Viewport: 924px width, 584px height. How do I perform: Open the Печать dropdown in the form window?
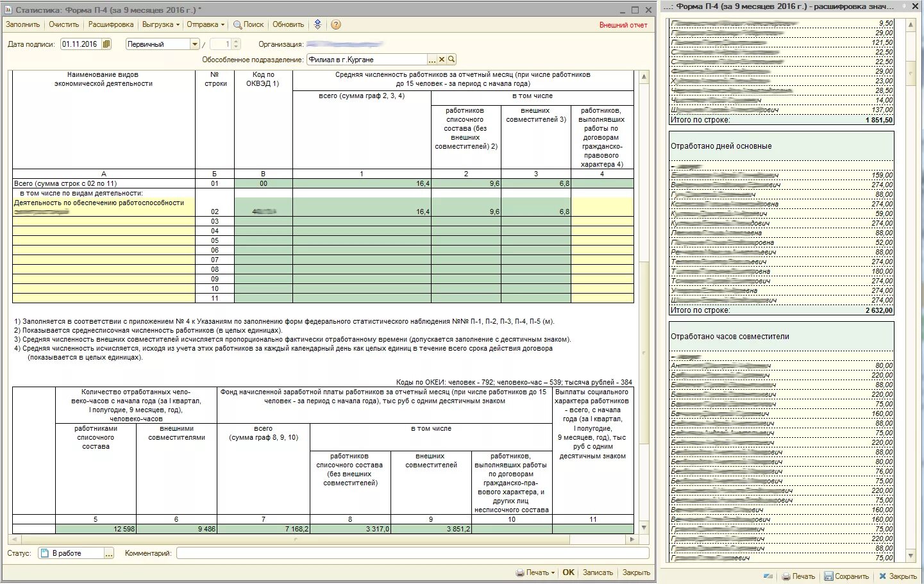tap(535, 572)
